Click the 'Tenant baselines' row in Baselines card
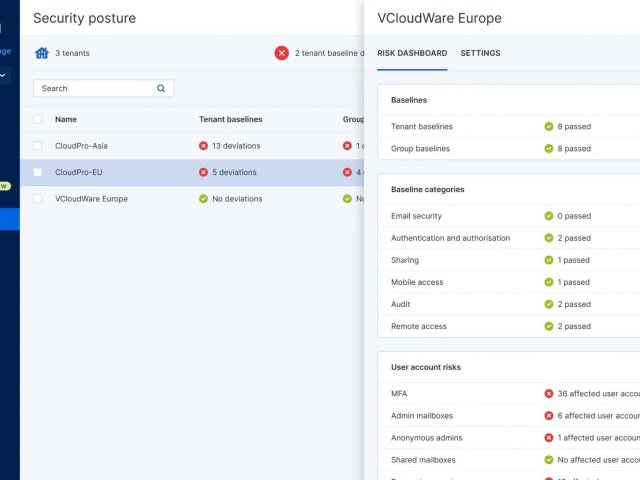640x480 pixels. (x=509, y=127)
